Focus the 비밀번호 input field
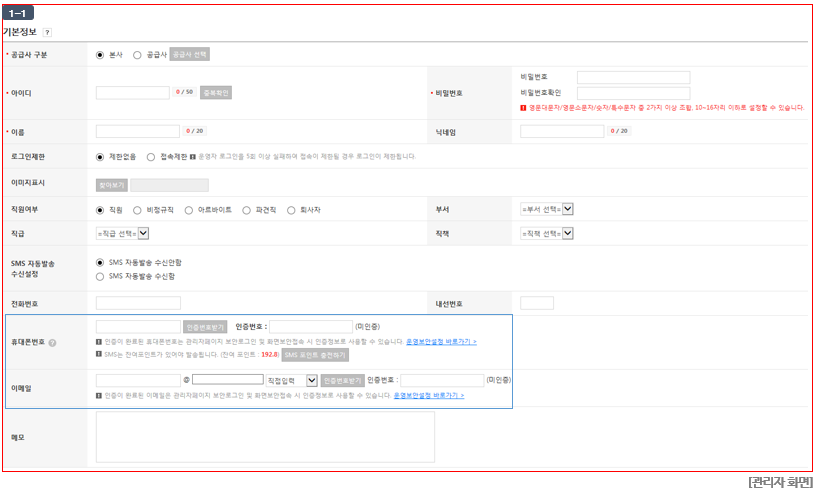This screenshot has height=493, width=816. tap(633, 78)
